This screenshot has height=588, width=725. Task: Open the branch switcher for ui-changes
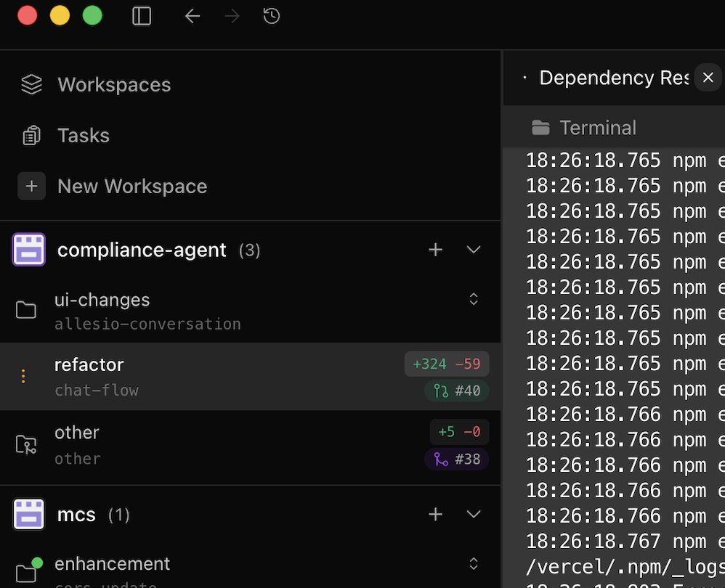click(x=474, y=298)
